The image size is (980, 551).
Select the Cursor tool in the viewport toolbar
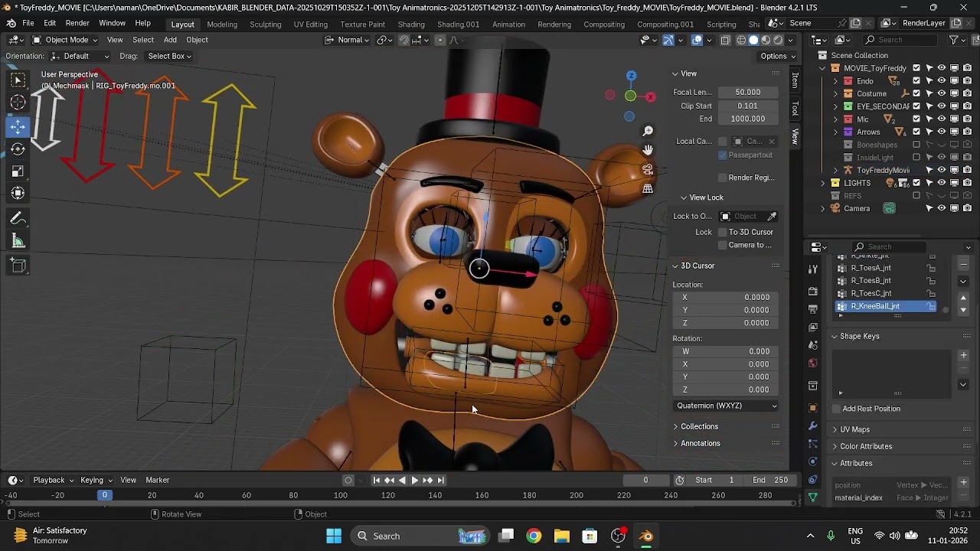18,103
